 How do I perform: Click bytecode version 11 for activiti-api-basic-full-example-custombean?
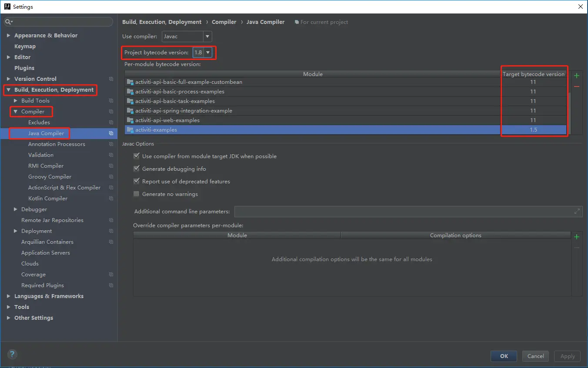click(533, 82)
